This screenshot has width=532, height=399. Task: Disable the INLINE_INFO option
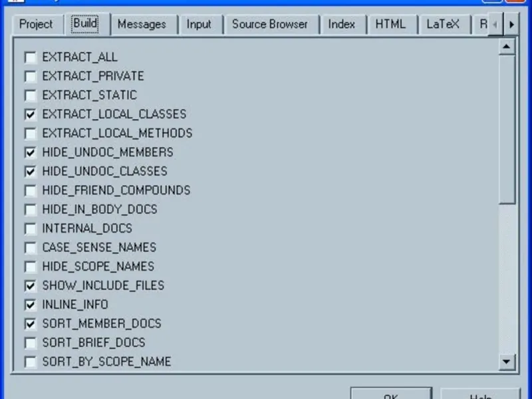(x=31, y=305)
